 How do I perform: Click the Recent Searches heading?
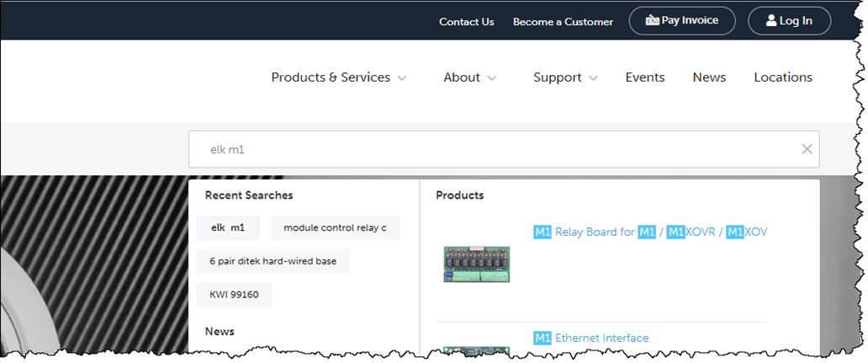(249, 195)
